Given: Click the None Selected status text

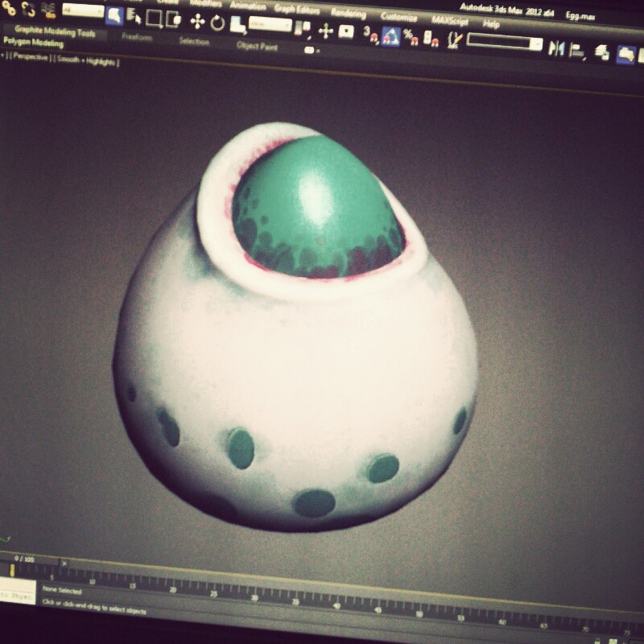Looking at the screenshot, I should click(x=62, y=591).
